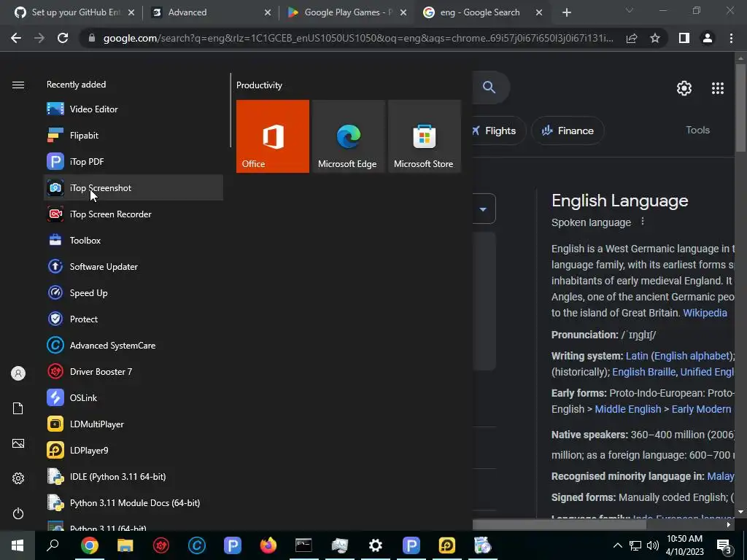The height and width of the screenshot is (560, 747).
Task: Open IDLE (Python 3.11 64-bit)
Action: tap(133, 476)
